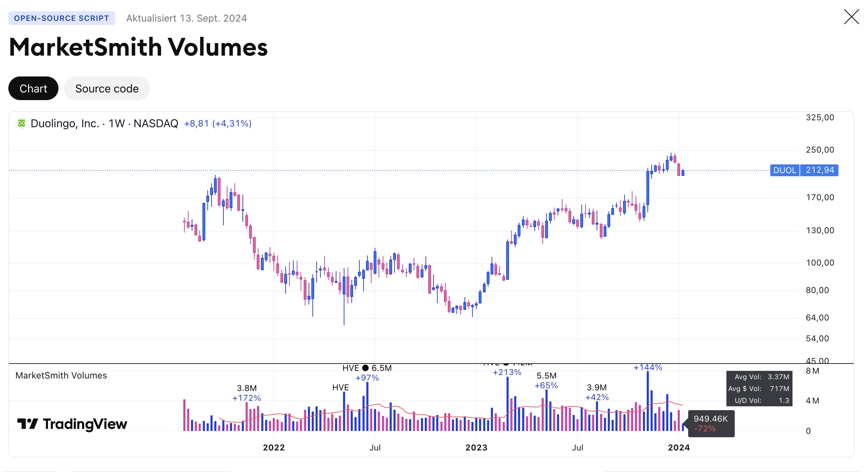Click the 2022 time axis label
Screen dimensions: 868x472
pyautogui.click(x=274, y=447)
